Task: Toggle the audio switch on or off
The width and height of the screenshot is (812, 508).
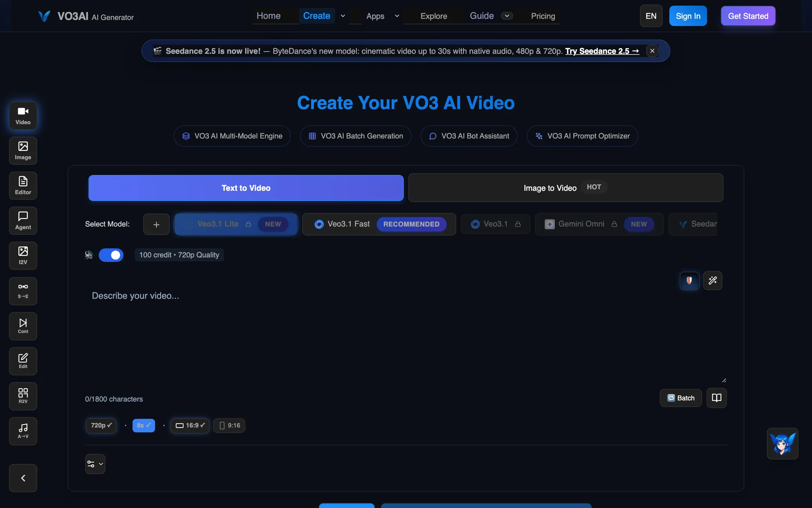Action: click(111, 255)
